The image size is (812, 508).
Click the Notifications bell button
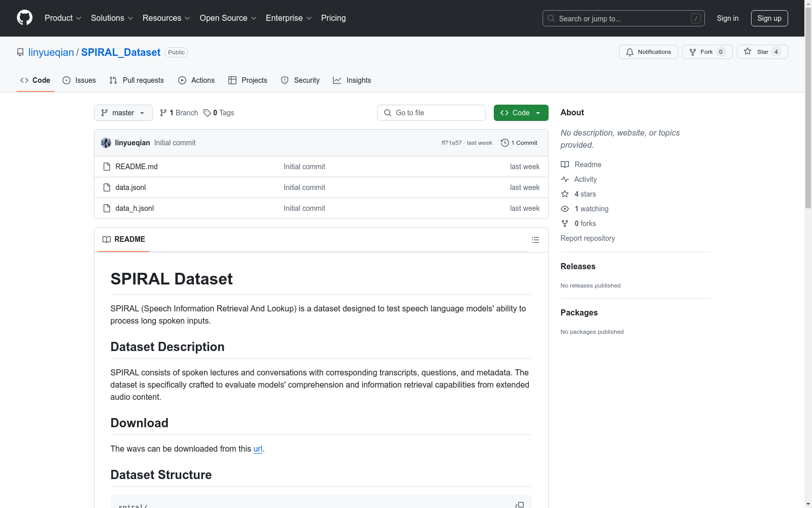pyautogui.click(x=648, y=52)
